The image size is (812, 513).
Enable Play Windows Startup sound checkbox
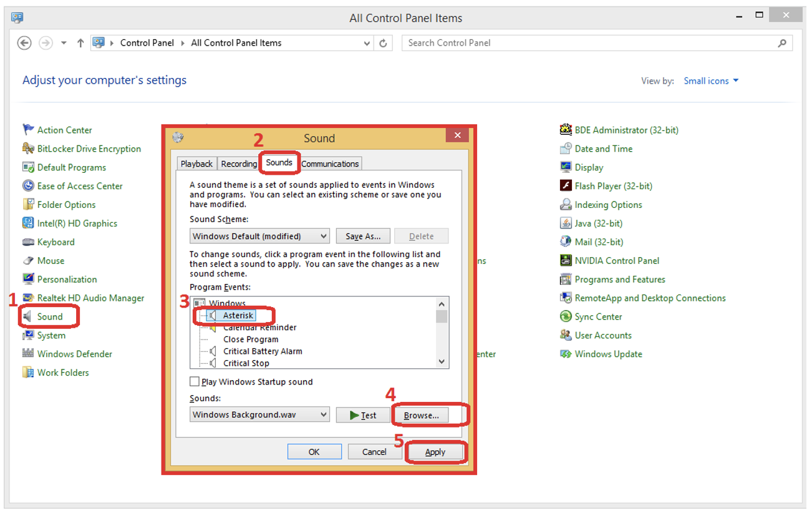194,381
